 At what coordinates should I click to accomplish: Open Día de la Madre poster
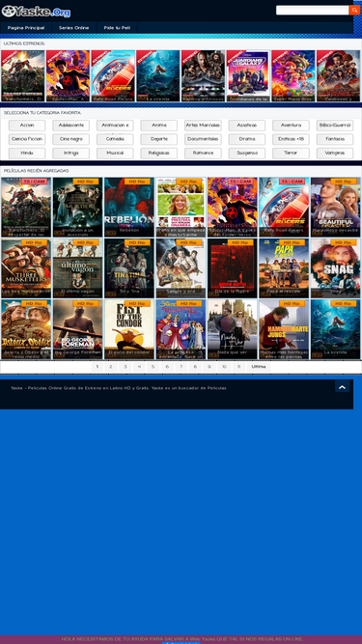coord(233,268)
